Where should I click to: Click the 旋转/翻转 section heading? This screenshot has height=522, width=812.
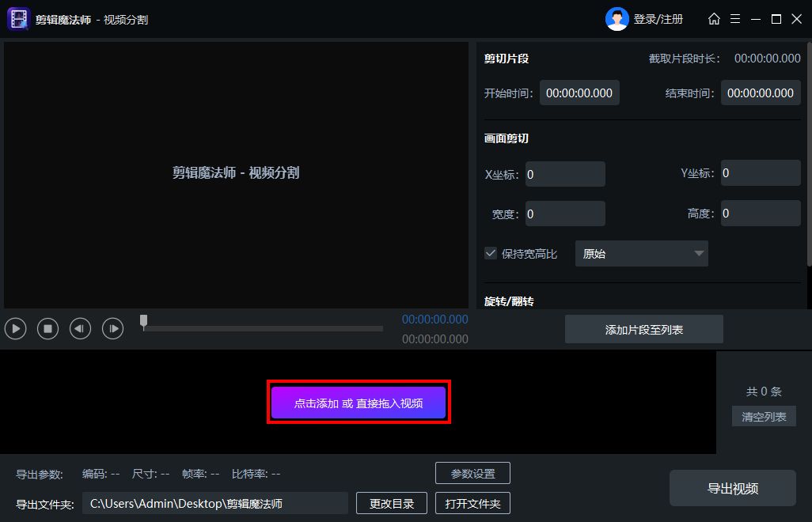coord(509,301)
